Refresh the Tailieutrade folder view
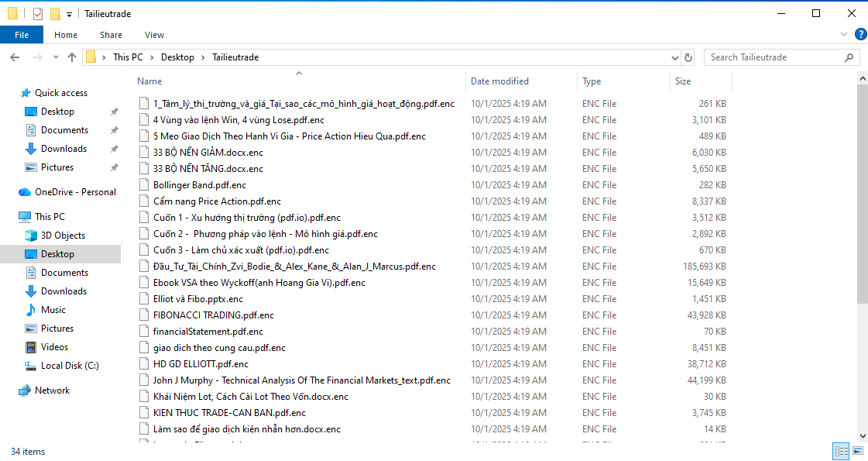Viewport: 868px width, 461px height. click(689, 57)
